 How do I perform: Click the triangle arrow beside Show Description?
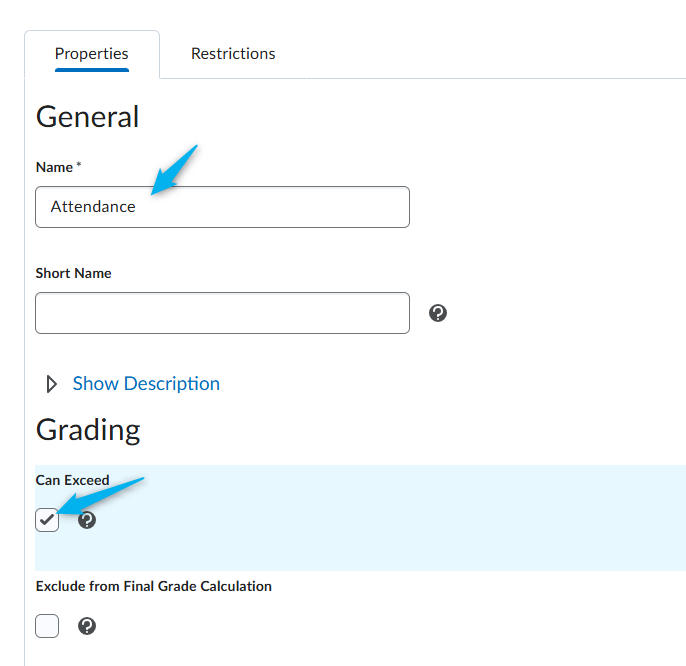(51, 384)
